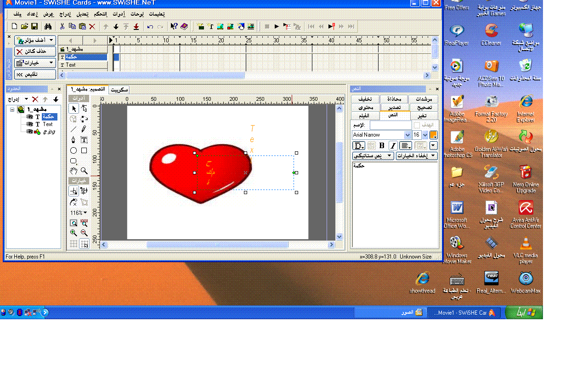The width and height of the screenshot is (588, 368).
Task: Select the Pen tool in the tools panel
Action: [73, 140]
